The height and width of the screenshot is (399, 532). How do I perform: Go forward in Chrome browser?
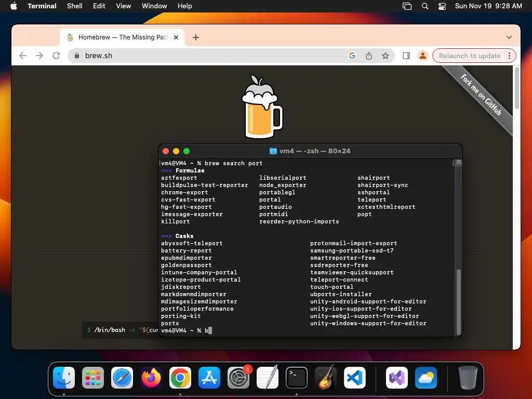pos(39,56)
